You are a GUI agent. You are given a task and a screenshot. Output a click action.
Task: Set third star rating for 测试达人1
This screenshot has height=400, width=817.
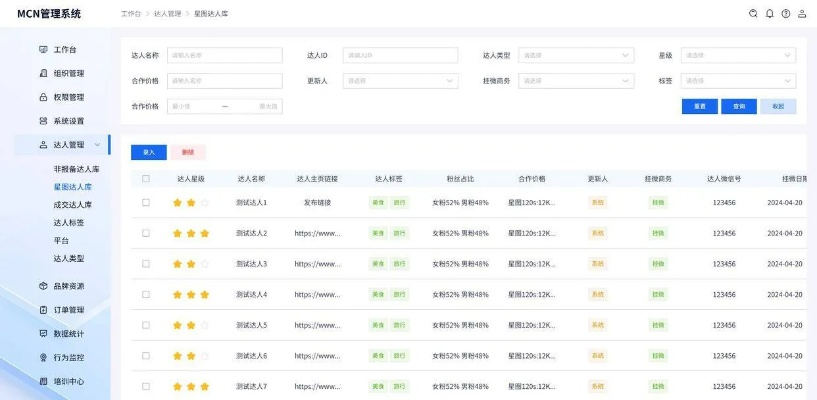(x=205, y=203)
